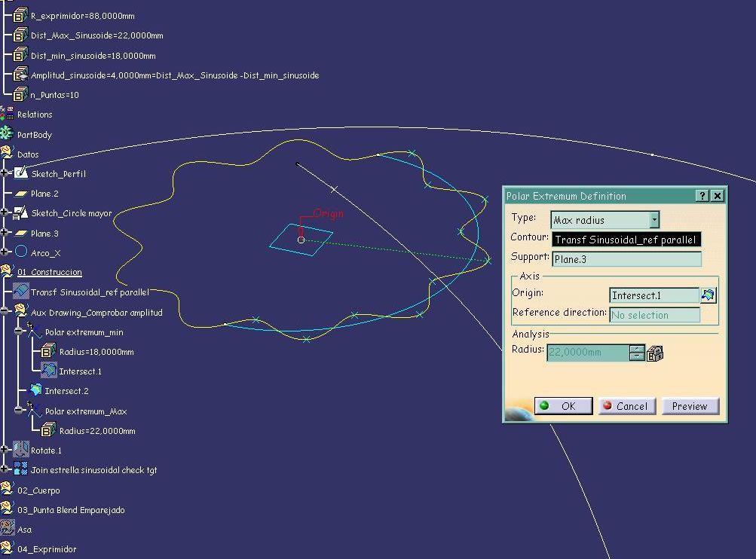Select the Radius=18,0000mm tree entry
756x559 pixels.
pyautogui.click(x=96, y=352)
